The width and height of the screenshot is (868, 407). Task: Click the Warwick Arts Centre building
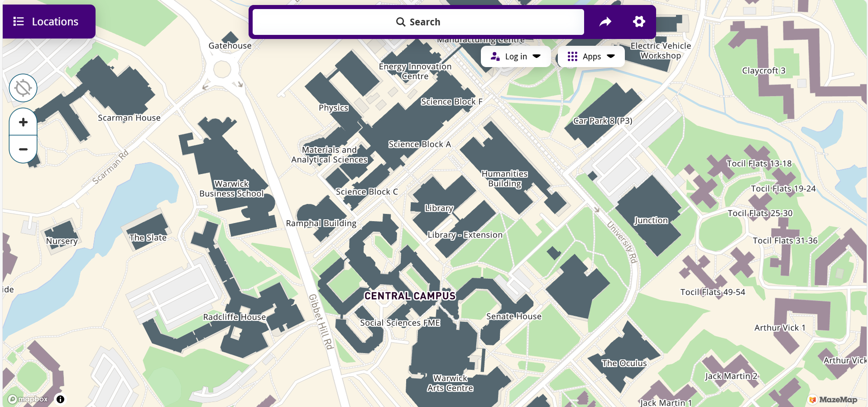click(x=450, y=383)
